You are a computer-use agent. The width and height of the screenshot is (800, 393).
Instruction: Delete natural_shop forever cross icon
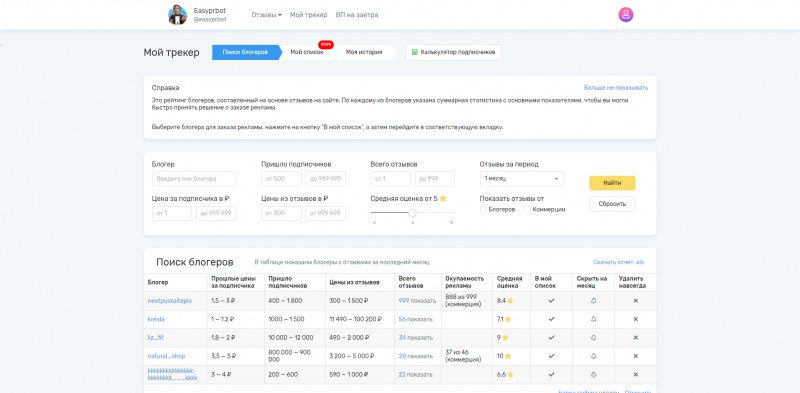coord(636,356)
